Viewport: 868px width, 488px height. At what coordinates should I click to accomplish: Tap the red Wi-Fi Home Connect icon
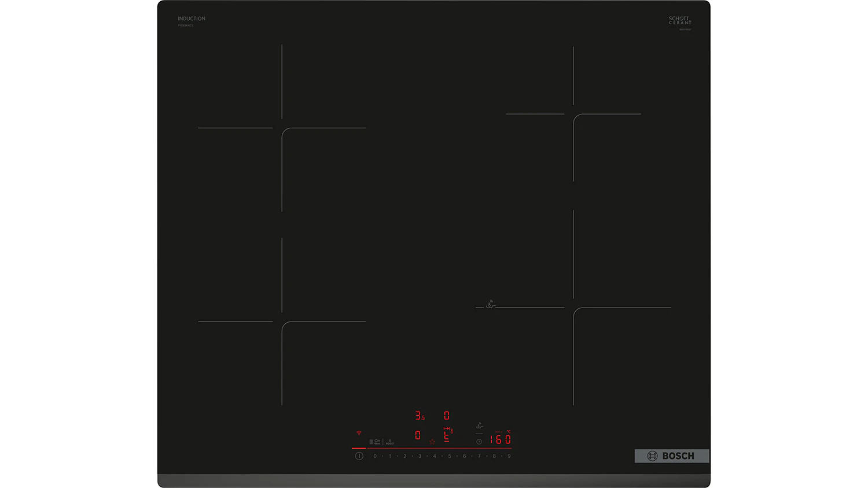pyautogui.click(x=359, y=432)
